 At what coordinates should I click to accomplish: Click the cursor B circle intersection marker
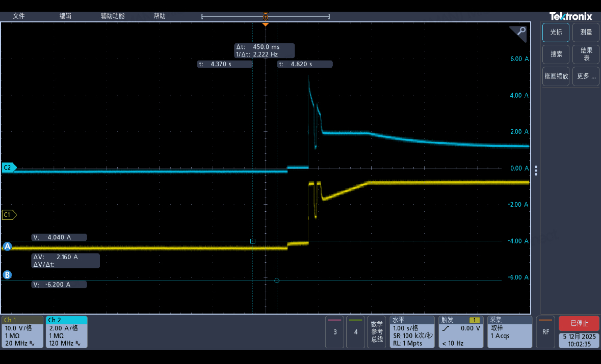[277, 281]
